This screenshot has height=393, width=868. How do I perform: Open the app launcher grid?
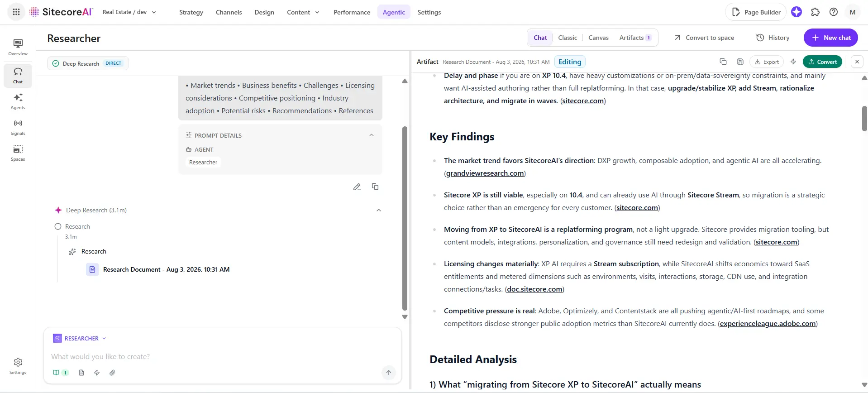tap(16, 12)
